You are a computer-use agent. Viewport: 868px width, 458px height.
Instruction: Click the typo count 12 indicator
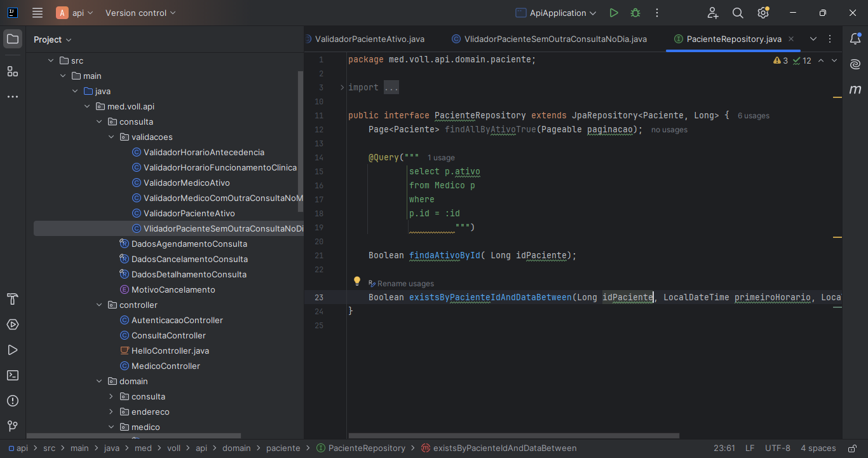point(802,61)
